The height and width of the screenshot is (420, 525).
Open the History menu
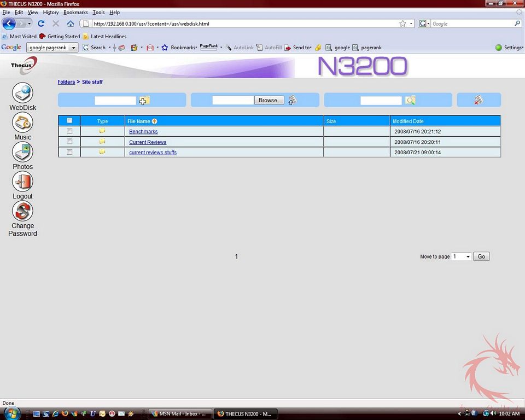(50, 13)
